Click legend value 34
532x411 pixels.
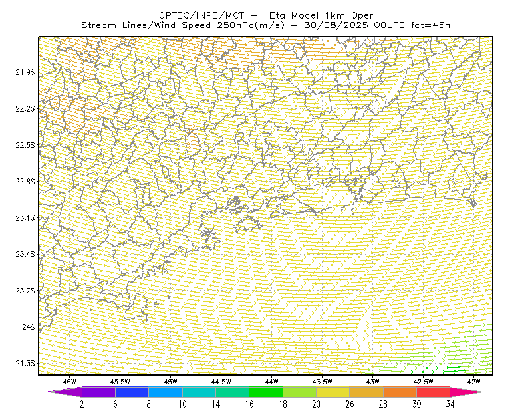pos(450,404)
